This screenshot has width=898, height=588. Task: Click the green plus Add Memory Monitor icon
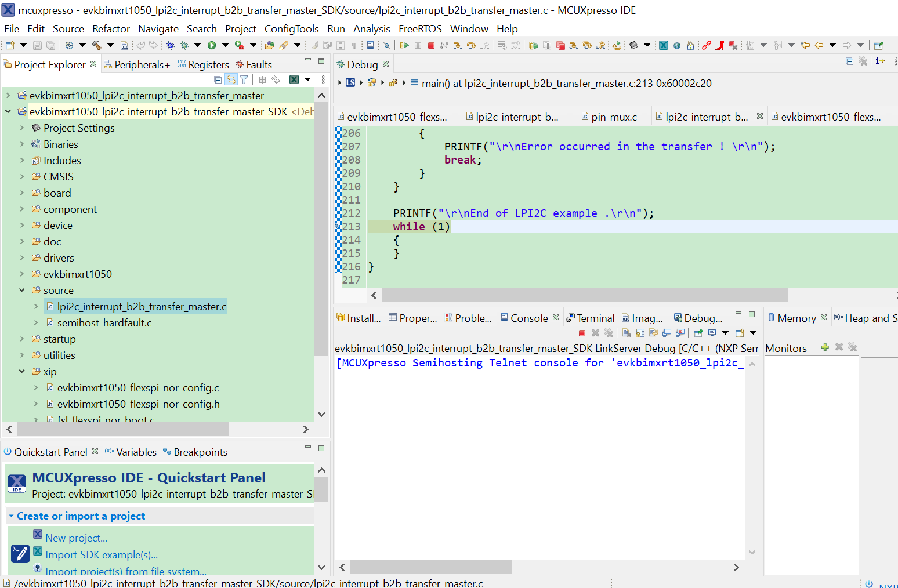(x=825, y=347)
